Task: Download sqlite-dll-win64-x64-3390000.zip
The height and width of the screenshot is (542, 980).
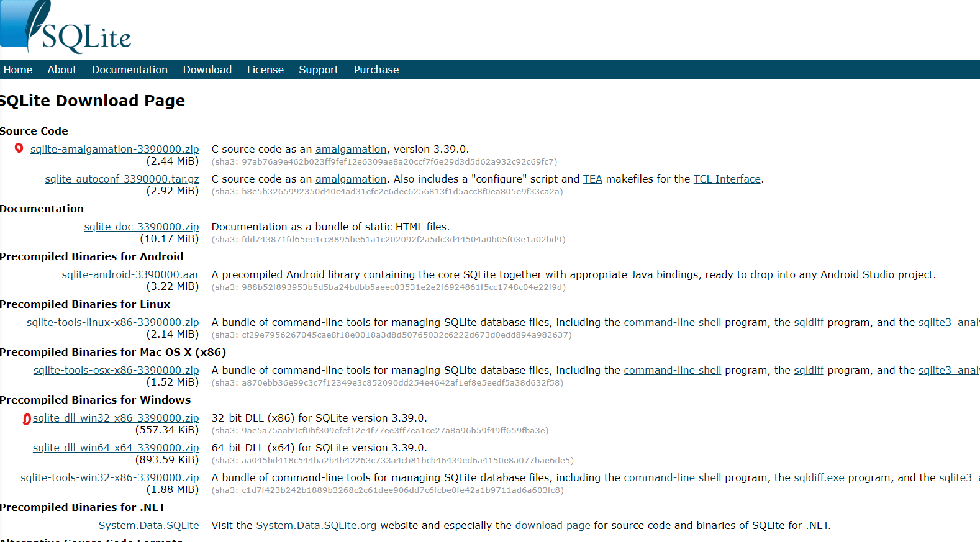Action: 116,448
